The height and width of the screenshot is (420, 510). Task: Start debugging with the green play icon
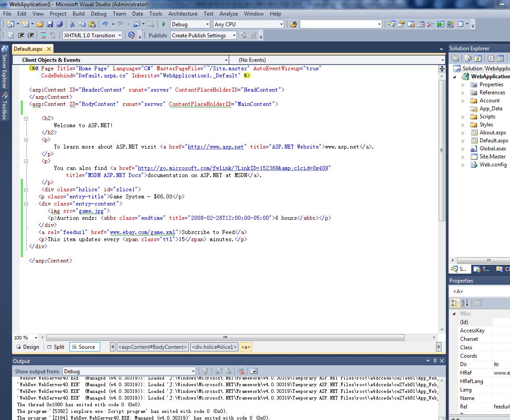click(163, 24)
